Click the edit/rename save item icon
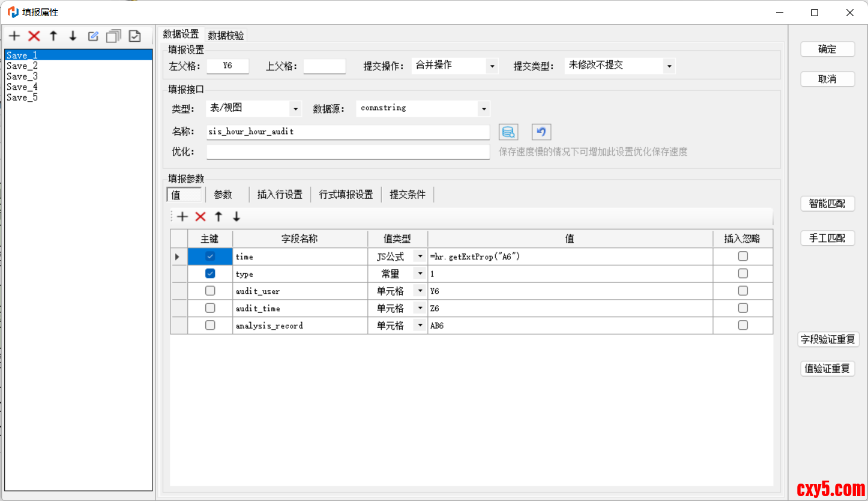 (x=93, y=37)
